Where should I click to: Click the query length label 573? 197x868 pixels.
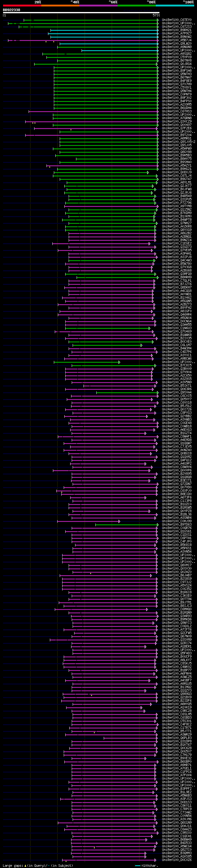point(155,15)
